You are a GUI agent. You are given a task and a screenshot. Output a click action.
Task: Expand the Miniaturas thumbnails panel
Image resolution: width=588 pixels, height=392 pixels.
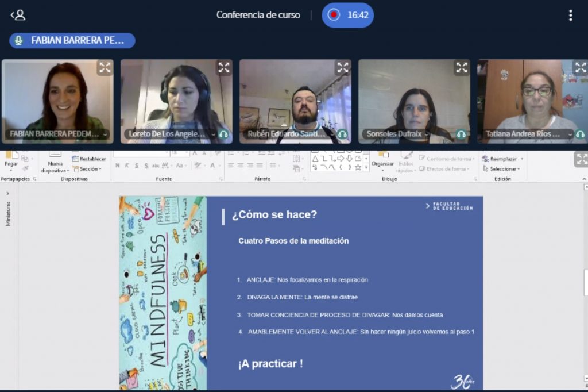click(x=7, y=193)
